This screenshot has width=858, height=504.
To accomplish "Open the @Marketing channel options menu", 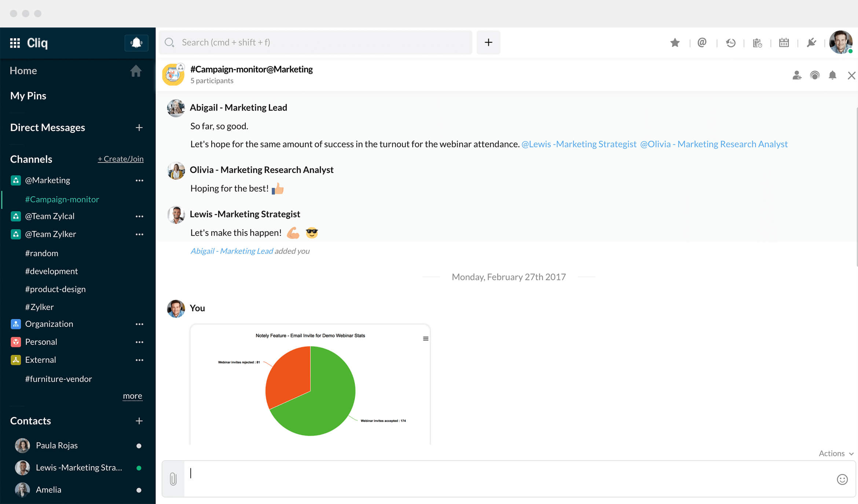I will (x=139, y=180).
